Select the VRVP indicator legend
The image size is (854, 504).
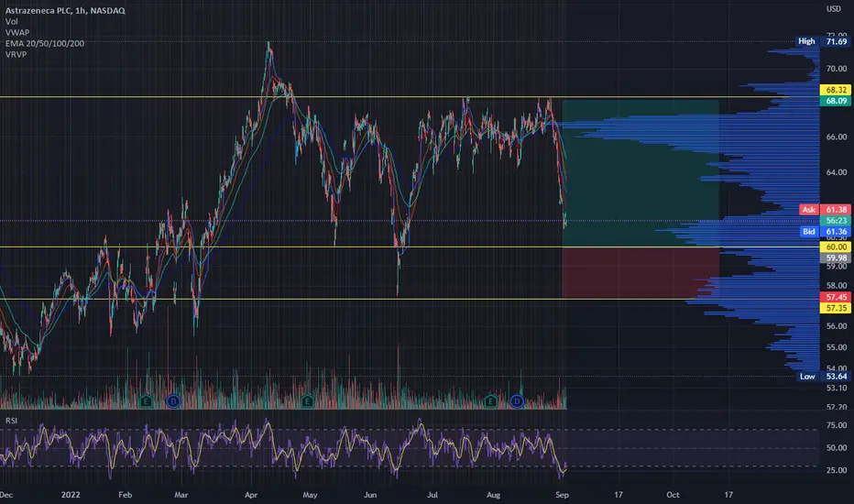pyautogui.click(x=16, y=54)
